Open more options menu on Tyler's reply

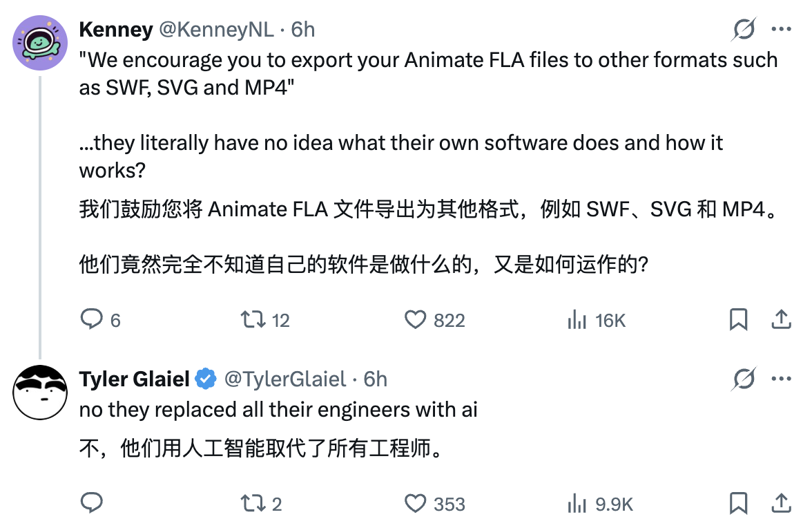click(781, 379)
